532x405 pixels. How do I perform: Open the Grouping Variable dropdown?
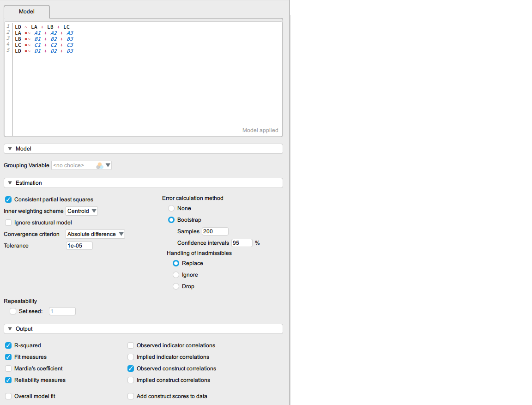point(81,165)
